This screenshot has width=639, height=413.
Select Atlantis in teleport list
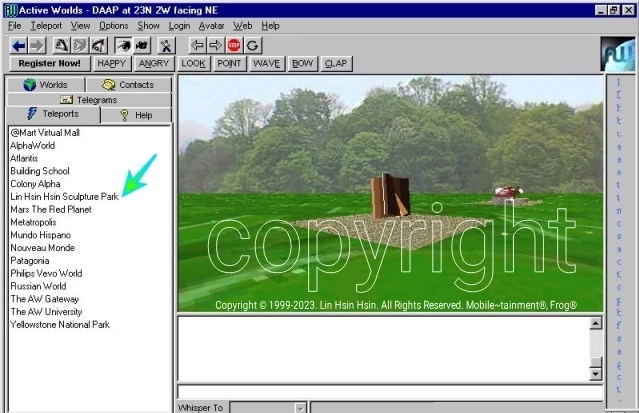pos(24,158)
